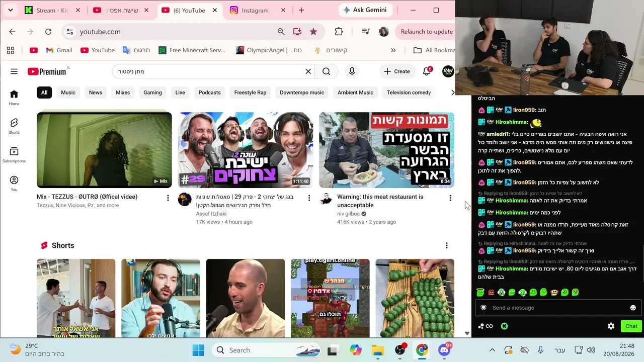This screenshot has height=362, width=644.
Task: Click the Send a message field
Action: (x=557, y=308)
